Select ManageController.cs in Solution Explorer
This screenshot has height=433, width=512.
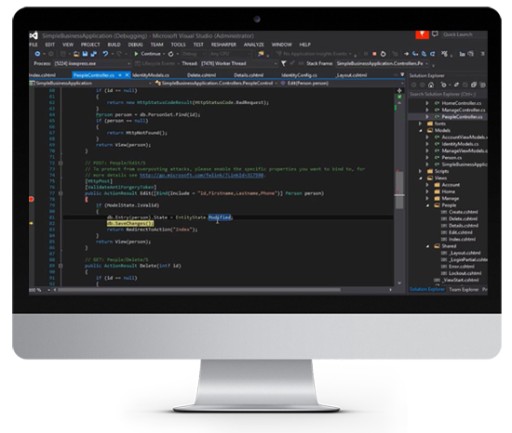click(x=463, y=110)
